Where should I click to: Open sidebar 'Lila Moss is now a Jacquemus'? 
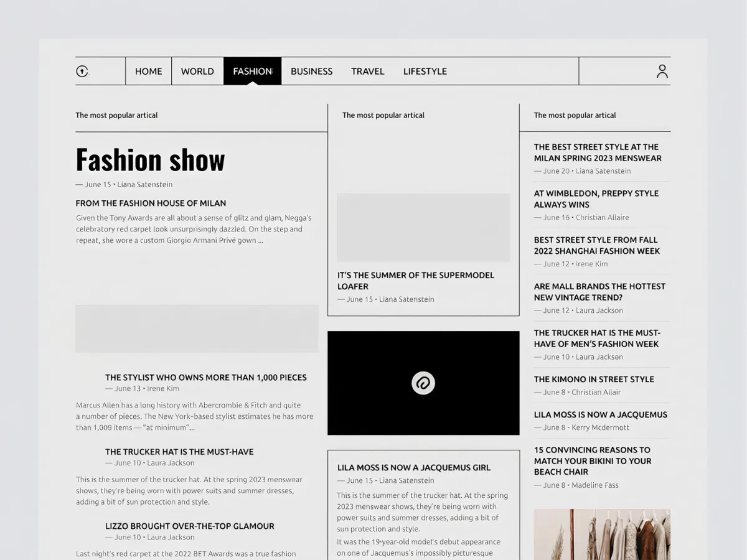601,414
